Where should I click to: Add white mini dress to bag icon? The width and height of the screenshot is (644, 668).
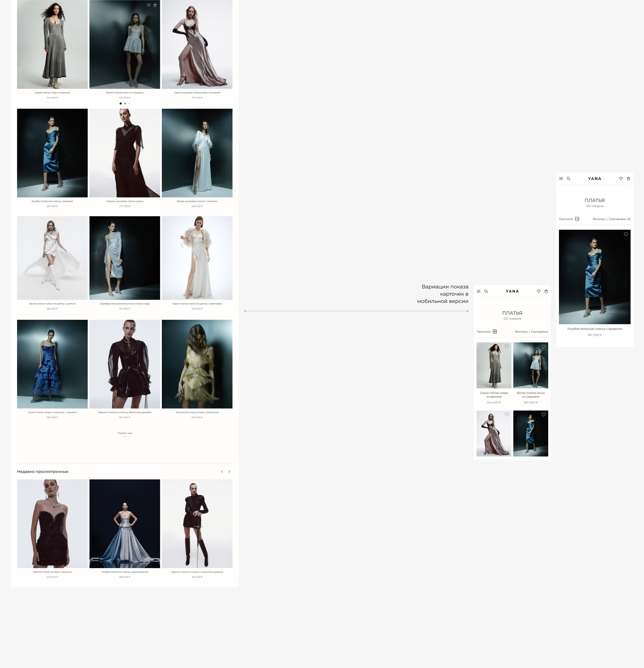click(x=155, y=5)
